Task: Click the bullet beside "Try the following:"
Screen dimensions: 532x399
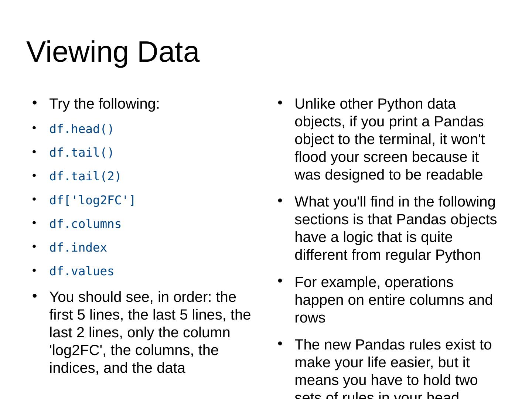Action: [34, 103]
